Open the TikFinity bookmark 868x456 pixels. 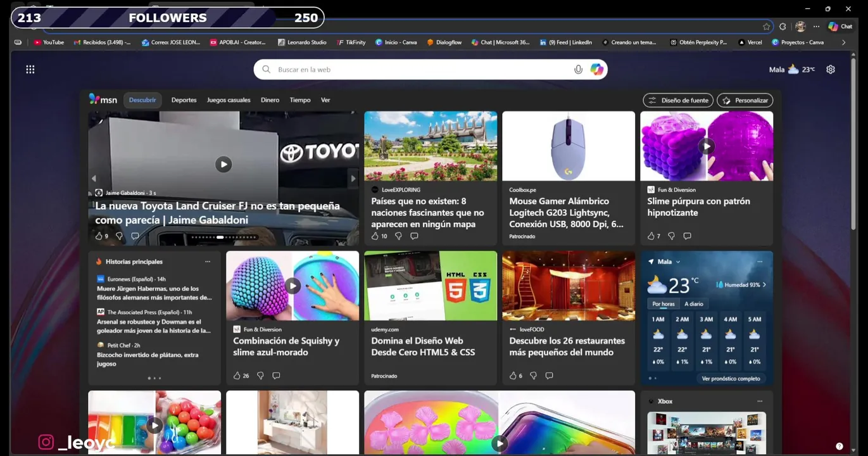point(351,42)
